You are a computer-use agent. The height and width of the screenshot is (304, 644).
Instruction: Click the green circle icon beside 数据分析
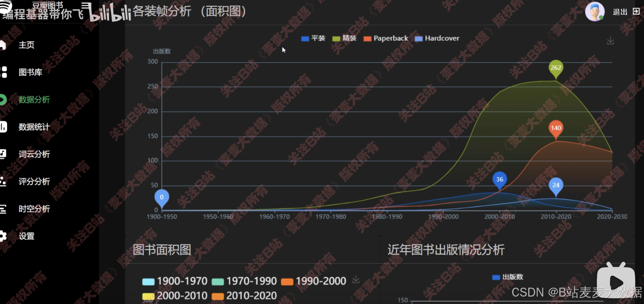[x=3, y=100]
